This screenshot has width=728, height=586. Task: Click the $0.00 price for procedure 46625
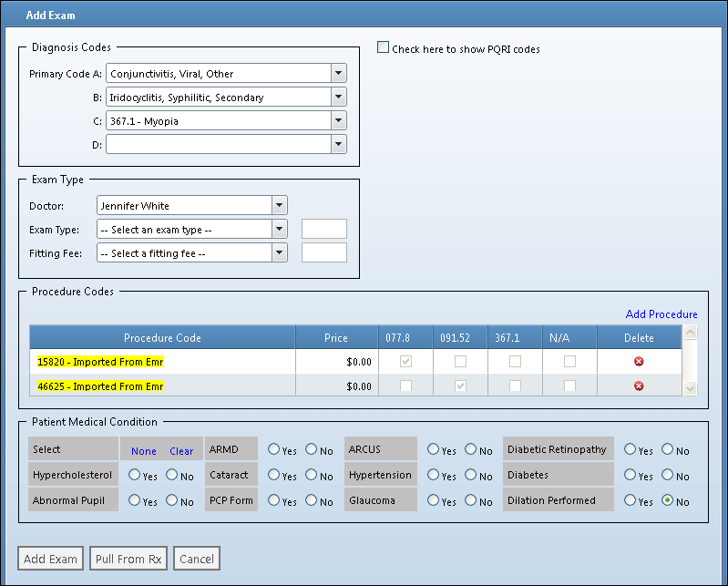(359, 386)
